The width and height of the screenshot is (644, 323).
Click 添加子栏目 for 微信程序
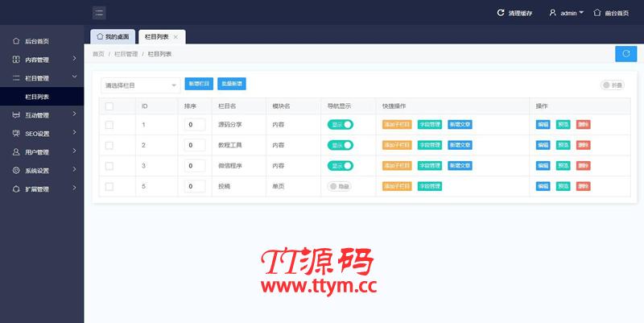[x=397, y=166]
